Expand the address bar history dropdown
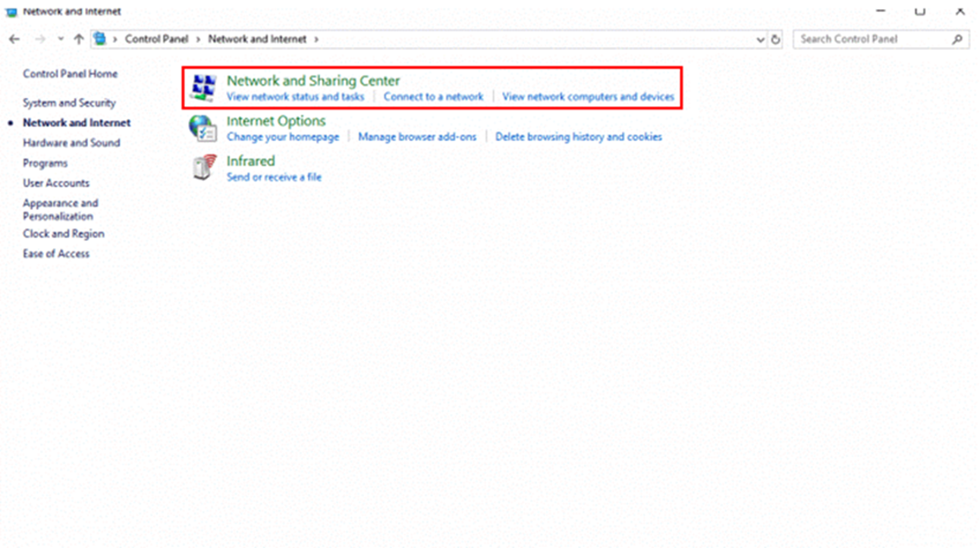This screenshot has width=980, height=548. pyautogui.click(x=761, y=39)
